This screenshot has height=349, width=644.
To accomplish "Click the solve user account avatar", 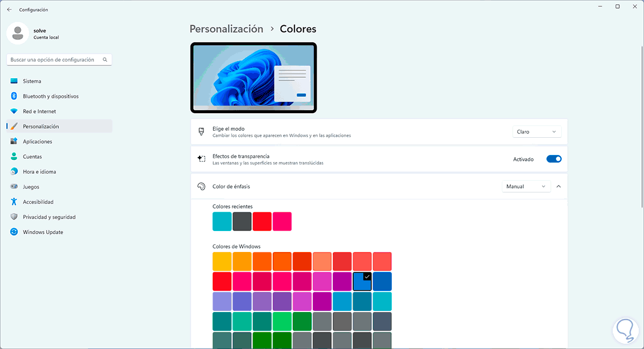I will pyautogui.click(x=18, y=33).
